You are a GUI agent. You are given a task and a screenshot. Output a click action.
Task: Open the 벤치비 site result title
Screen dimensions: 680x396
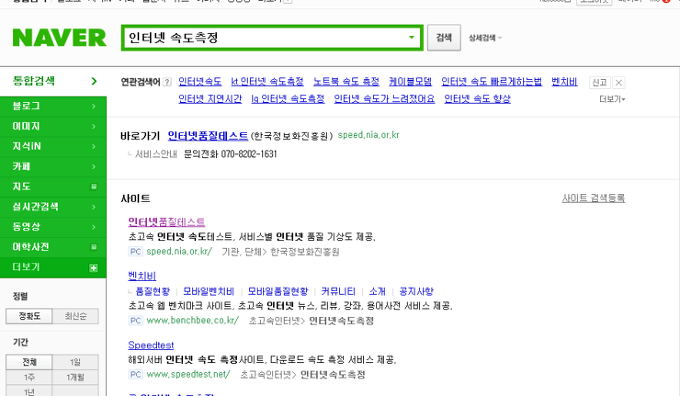142,276
